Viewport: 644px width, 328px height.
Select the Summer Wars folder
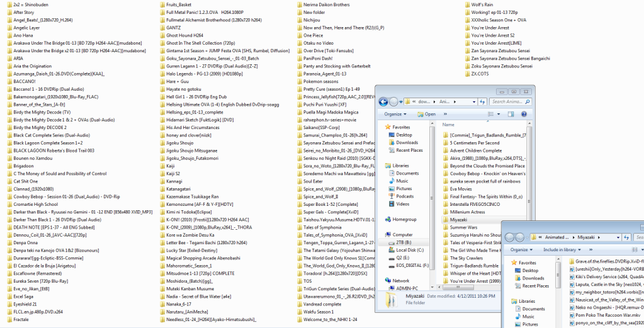coord(460,227)
